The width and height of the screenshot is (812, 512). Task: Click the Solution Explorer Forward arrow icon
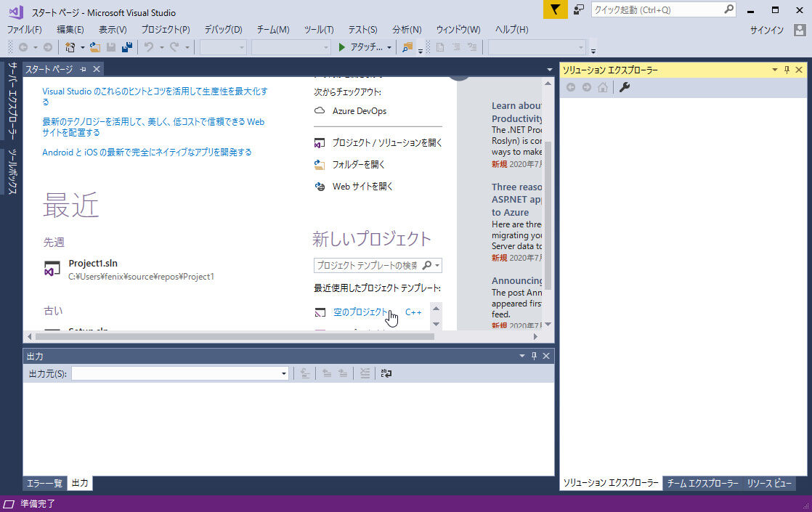[587, 87]
